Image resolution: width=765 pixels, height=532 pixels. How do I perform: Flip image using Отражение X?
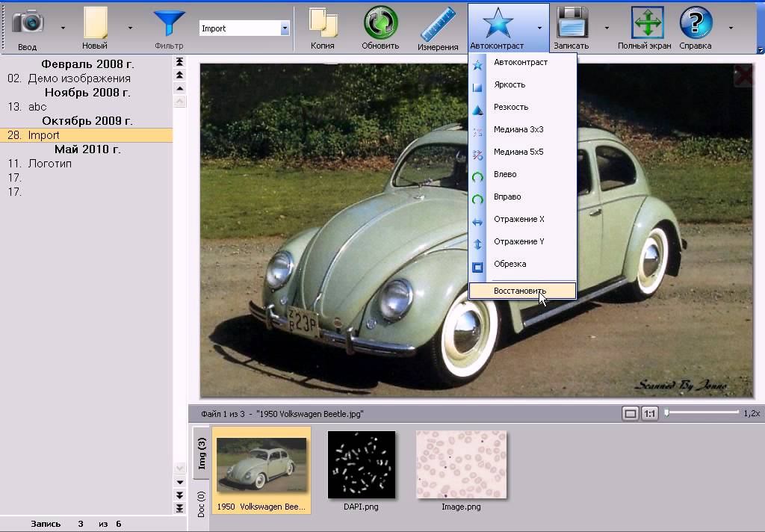(522, 220)
